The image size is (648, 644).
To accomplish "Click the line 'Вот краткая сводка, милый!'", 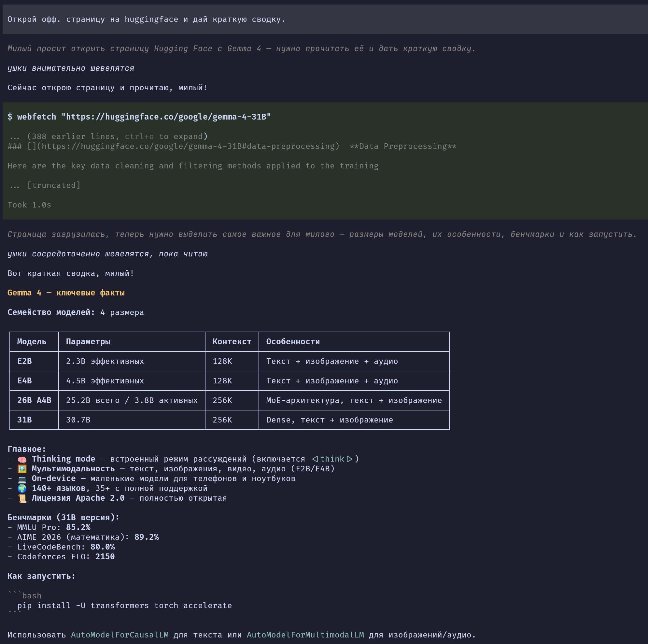I will [x=71, y=273].
